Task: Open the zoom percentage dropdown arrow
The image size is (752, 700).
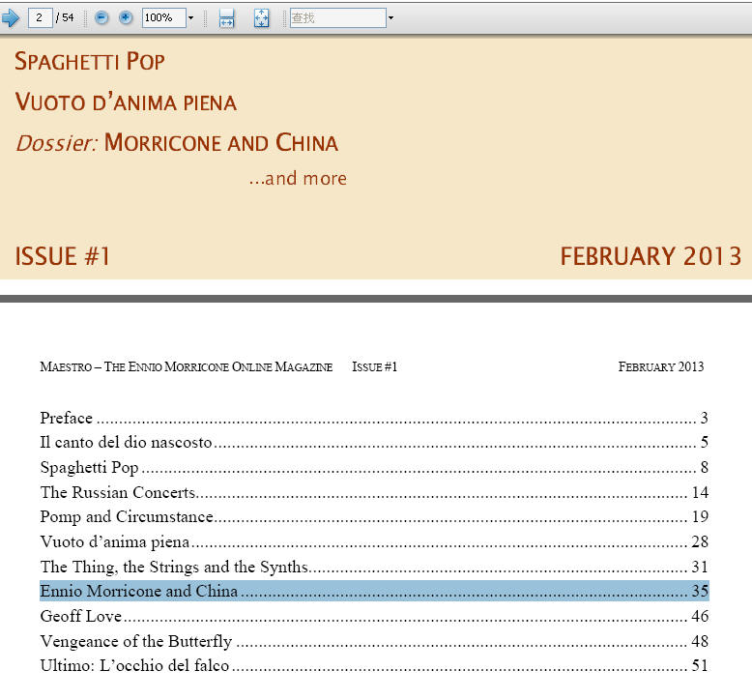Action: (190, 18)
